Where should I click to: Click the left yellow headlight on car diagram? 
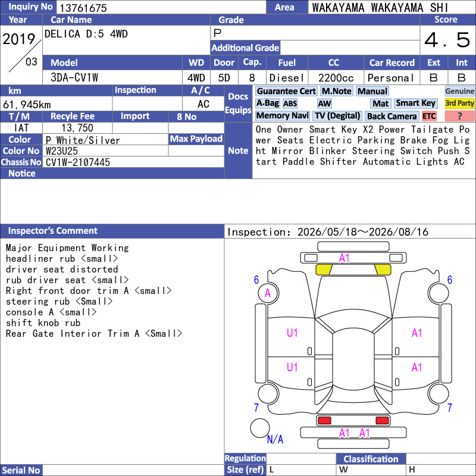[x=324, y=270]
